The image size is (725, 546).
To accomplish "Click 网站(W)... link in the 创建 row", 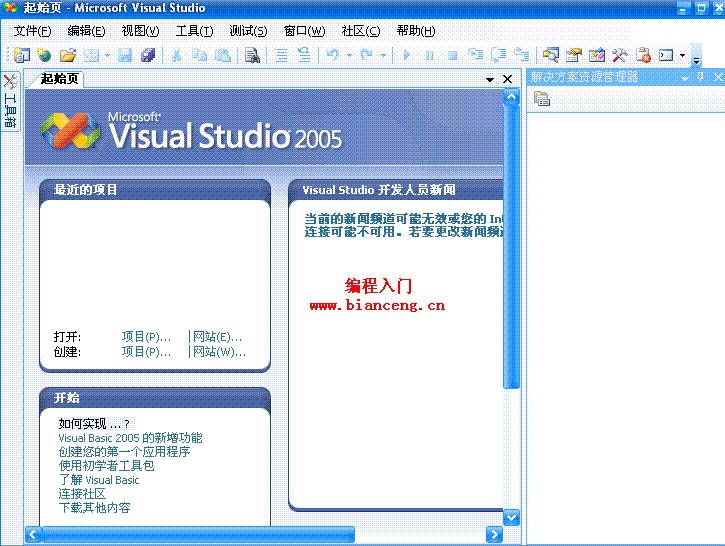I will pyautogui.click(x=219, y=352).
